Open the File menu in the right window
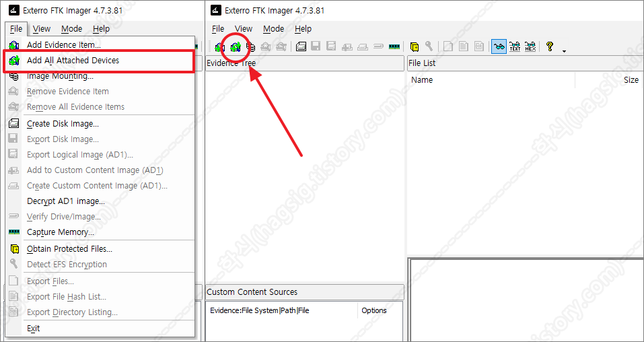 pyautogui.click(x=218, y=29)
